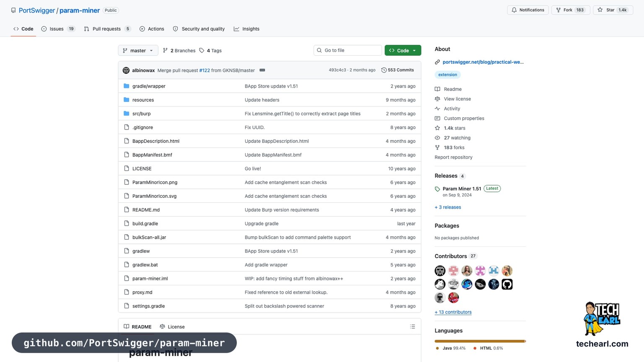
Task: Open the README outline list icon
Action: 413,326
